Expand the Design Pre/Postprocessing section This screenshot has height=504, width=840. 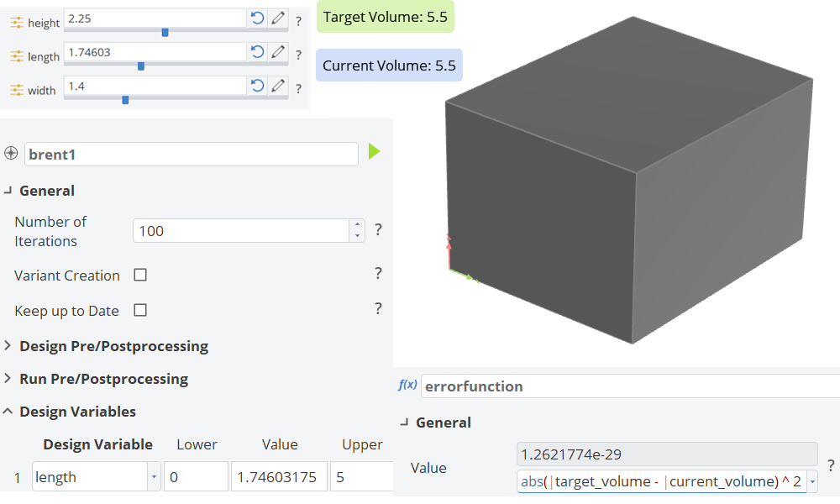pos(8,345)
